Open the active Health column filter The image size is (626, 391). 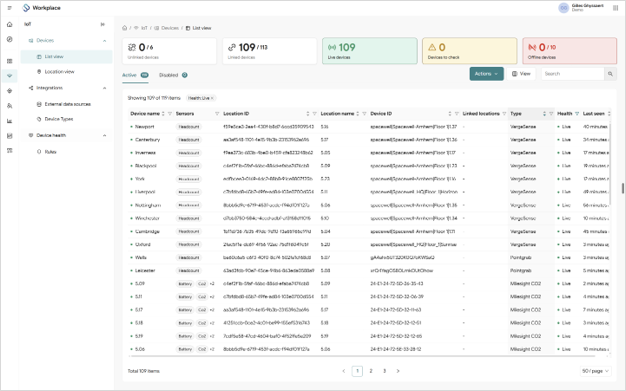(577, 114)
